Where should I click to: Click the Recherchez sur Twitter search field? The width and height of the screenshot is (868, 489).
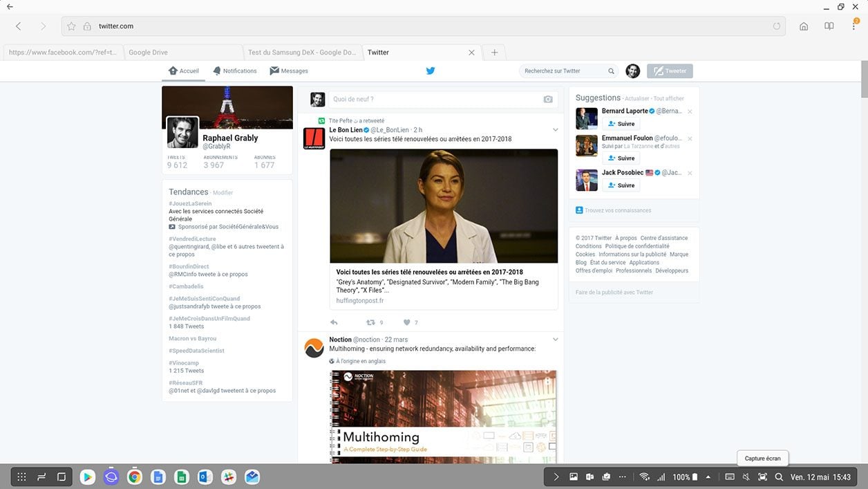(x=568, y=71)
